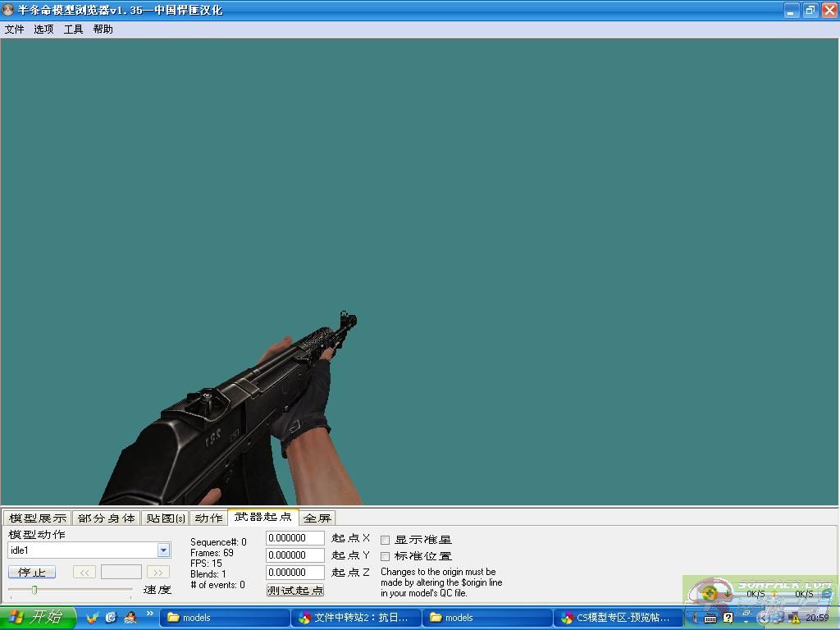Switch to the 贴图 tab
The height and width of the screenshot is (630, 840).
tap(166, 518)
